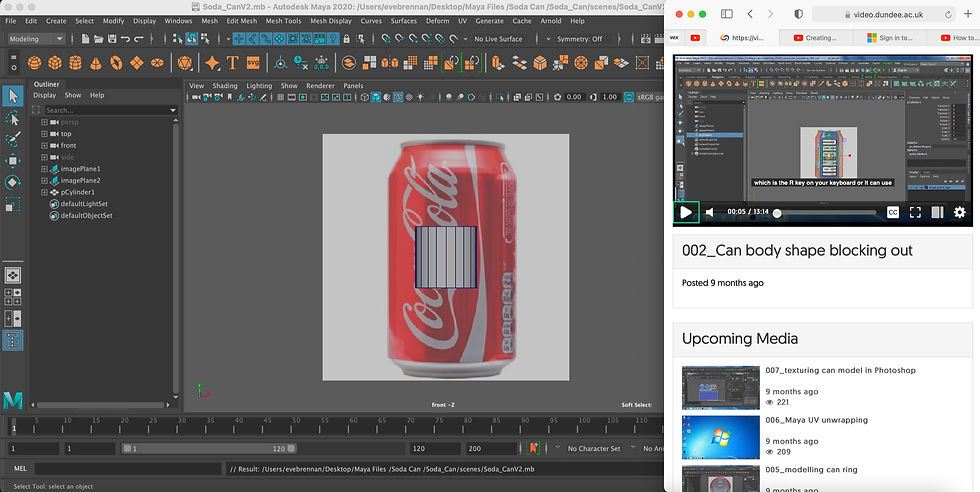Toggle Outliner panel button in quick layouts

(12, 341)
